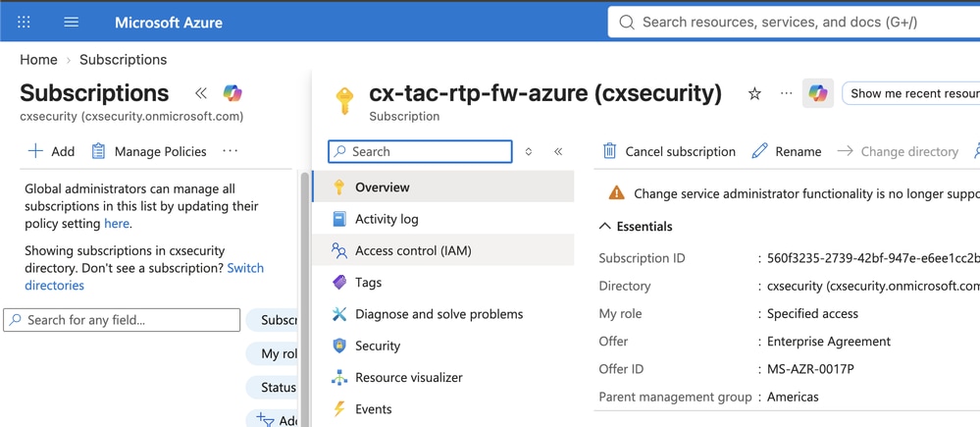Click the Add filter pill
Viewport: 980px width, 427px height.
click(x=273, y=420)
